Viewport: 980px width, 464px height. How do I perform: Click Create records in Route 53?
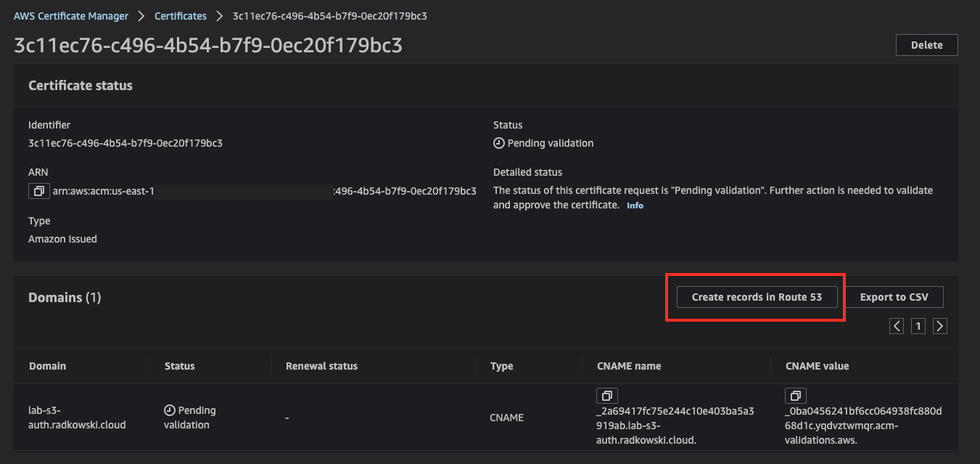pyautogui.click(x=757, y=297)
